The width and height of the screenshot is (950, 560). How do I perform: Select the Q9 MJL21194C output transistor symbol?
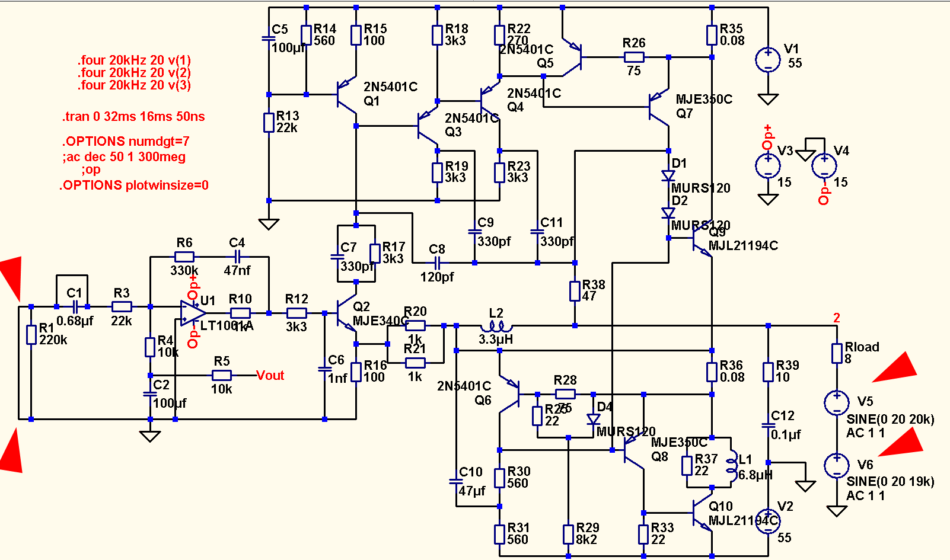tap(702, 238)
